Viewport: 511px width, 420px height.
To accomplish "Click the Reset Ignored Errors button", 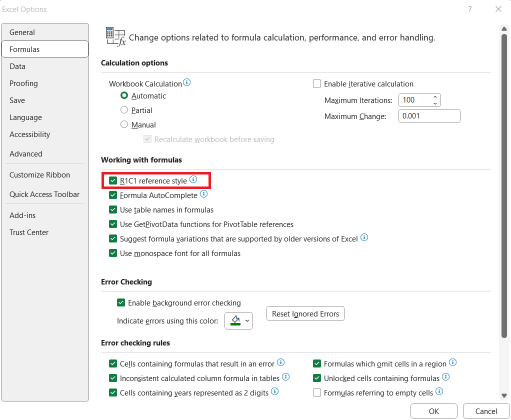I will coord(305,313).
